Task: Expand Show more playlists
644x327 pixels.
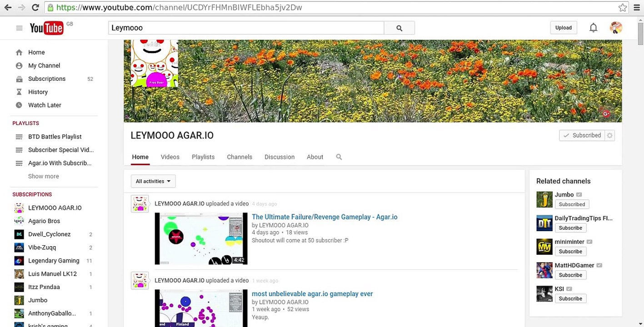Action: click(44, 176)
